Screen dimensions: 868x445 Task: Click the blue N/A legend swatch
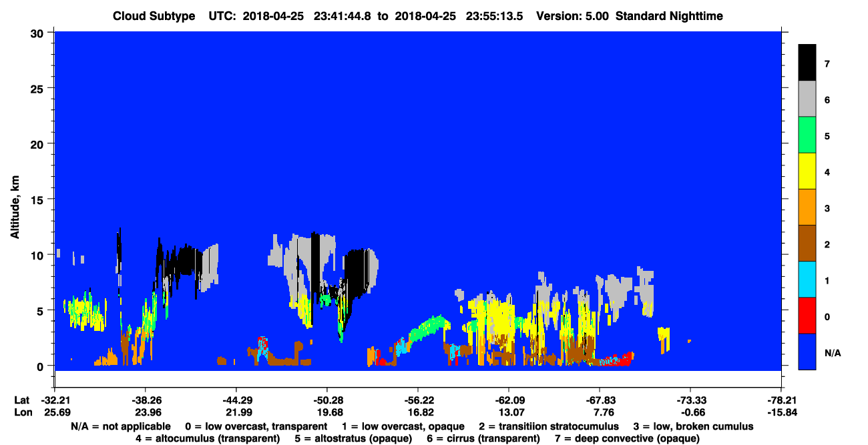coord(807,351)
